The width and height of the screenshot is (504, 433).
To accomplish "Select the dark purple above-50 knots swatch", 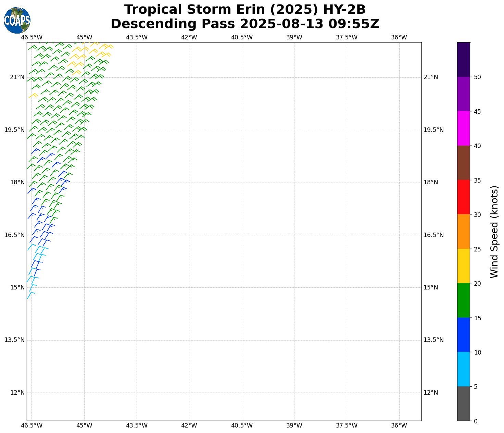I will coord(464,59).
